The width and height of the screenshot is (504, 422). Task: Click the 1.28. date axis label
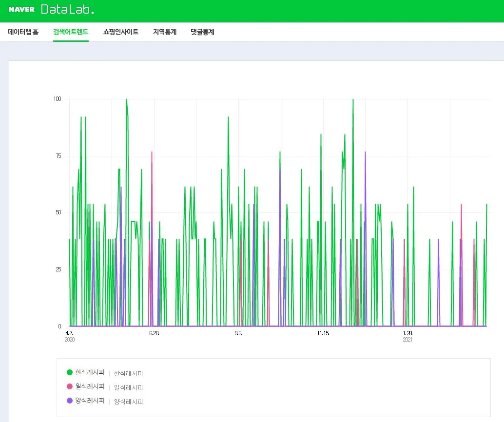407,333
